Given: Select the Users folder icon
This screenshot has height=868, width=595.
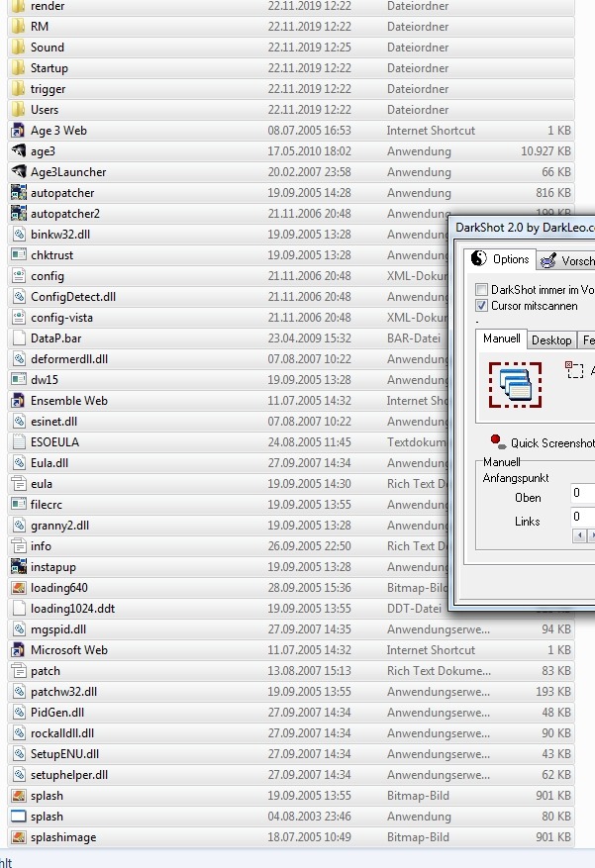Looking at the screenshot, I should point(18,110).
